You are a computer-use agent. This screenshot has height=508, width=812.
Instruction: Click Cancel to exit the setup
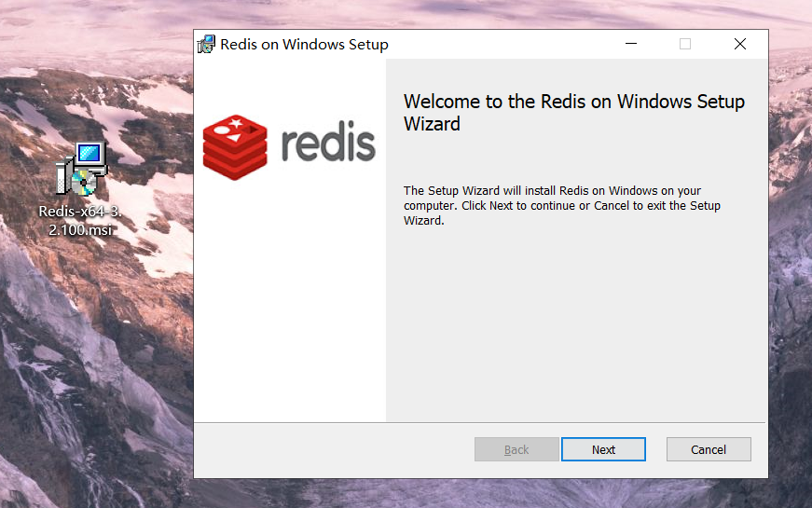tap(709, 449)
